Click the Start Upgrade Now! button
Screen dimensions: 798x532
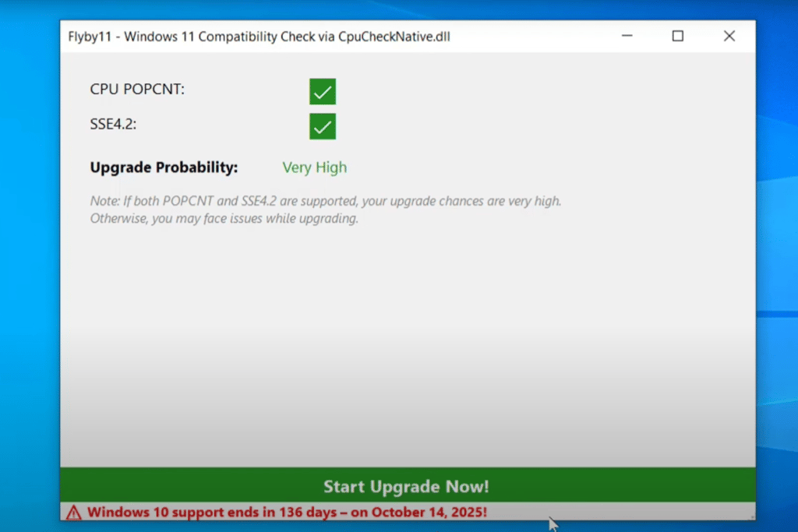click(407, 486)
